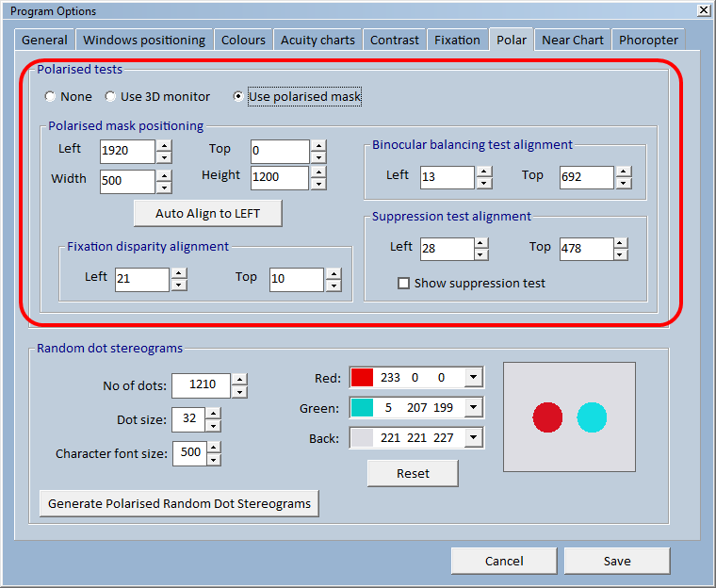Increase the No of dots value
Image resolution: width=716 pixels, height=588 pixels.
239,380
